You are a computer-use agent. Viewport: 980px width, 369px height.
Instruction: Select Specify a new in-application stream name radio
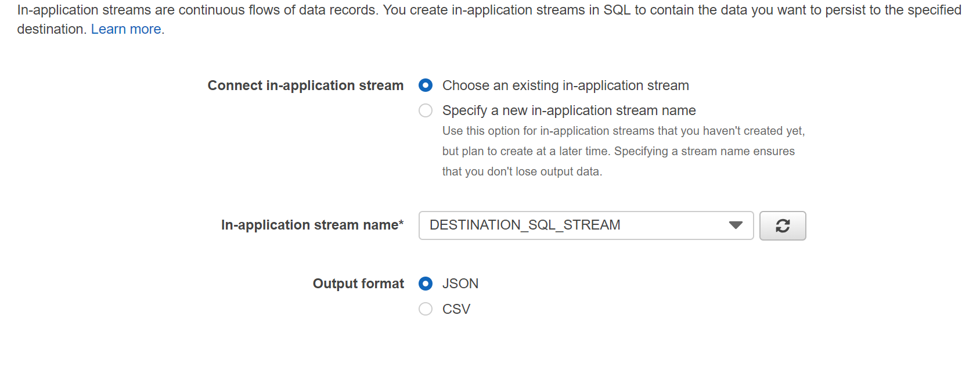tap(426, 110)
